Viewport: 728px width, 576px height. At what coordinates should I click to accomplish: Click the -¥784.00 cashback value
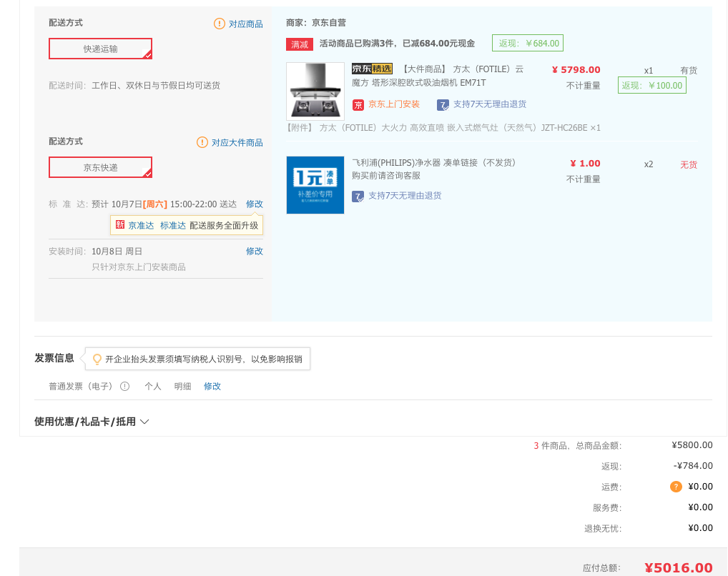pos(693,465)
